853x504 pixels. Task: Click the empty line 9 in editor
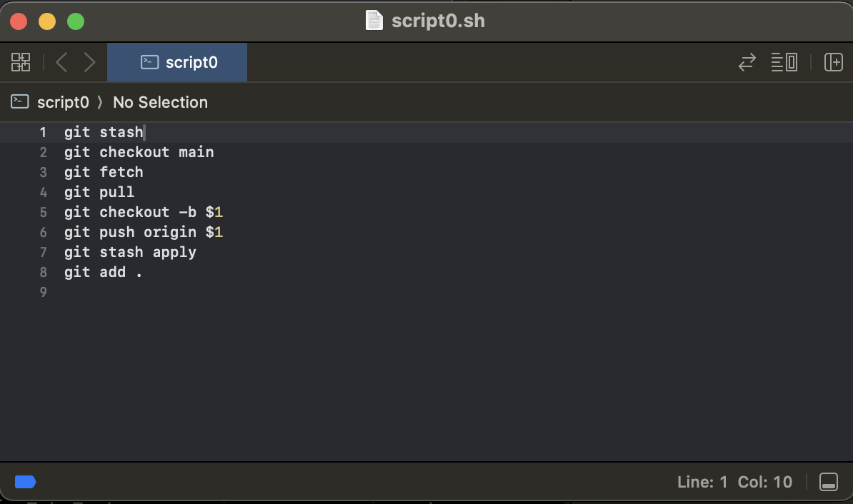point(286,292)
